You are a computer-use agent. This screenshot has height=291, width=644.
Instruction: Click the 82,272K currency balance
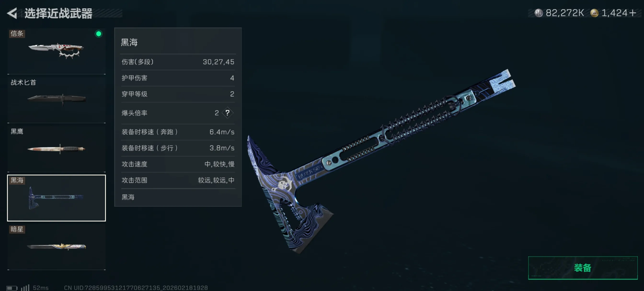click(x=564, y=13)
